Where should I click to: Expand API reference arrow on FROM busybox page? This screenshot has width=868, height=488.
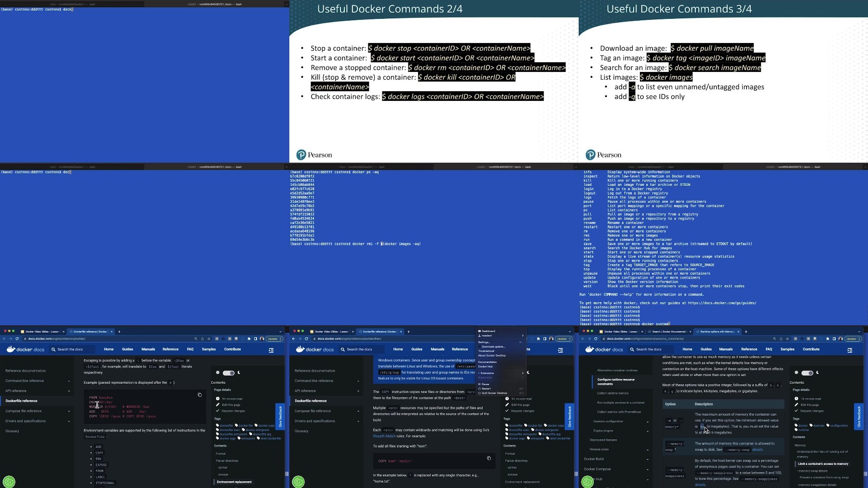point(69,391)
